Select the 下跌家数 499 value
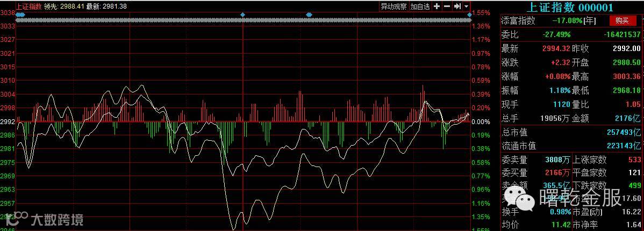Image resolution: width=644 pixels, height=231 pixels. point(634,185)
